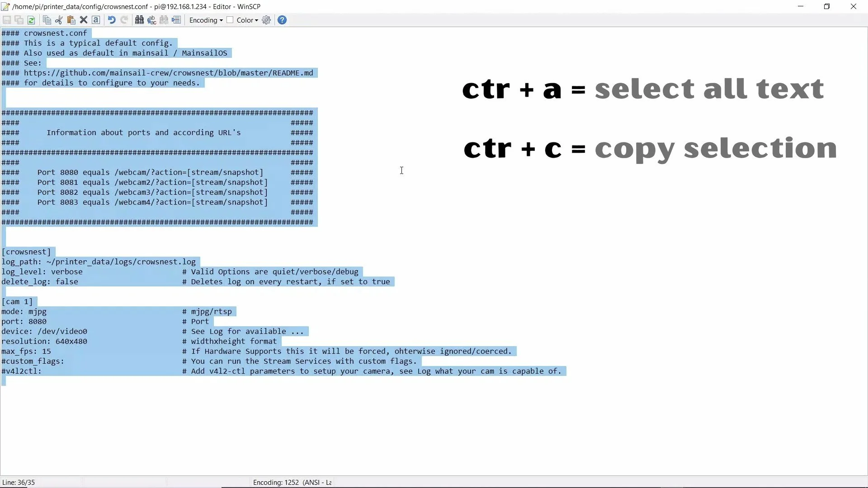
Task: Toggle the Color checkbox
Action: pyautogui.click(x=230, y=20)
